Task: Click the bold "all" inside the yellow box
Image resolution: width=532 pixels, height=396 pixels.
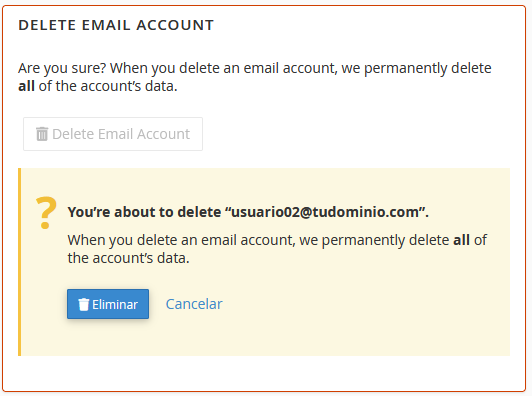Action: [x=461, y=240]
